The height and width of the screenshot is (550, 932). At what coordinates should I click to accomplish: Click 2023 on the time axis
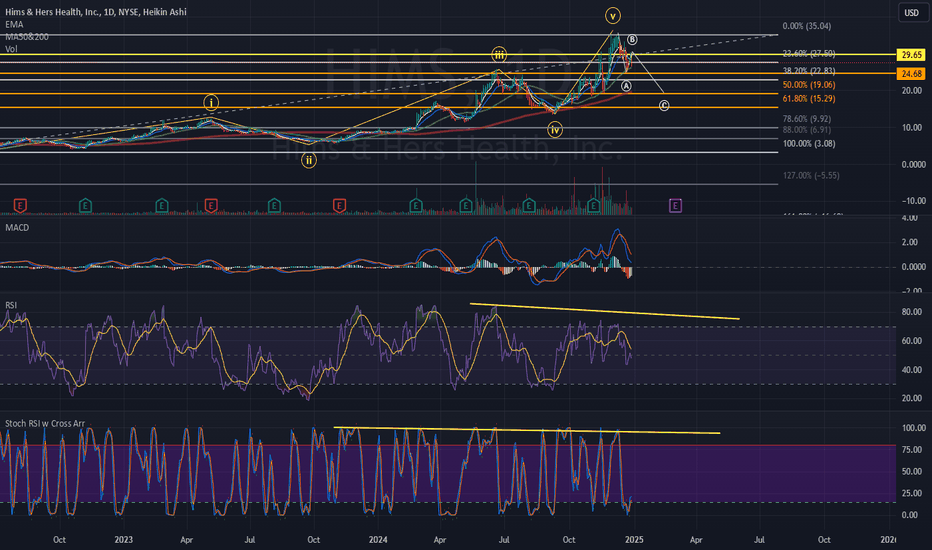(123, 540)
